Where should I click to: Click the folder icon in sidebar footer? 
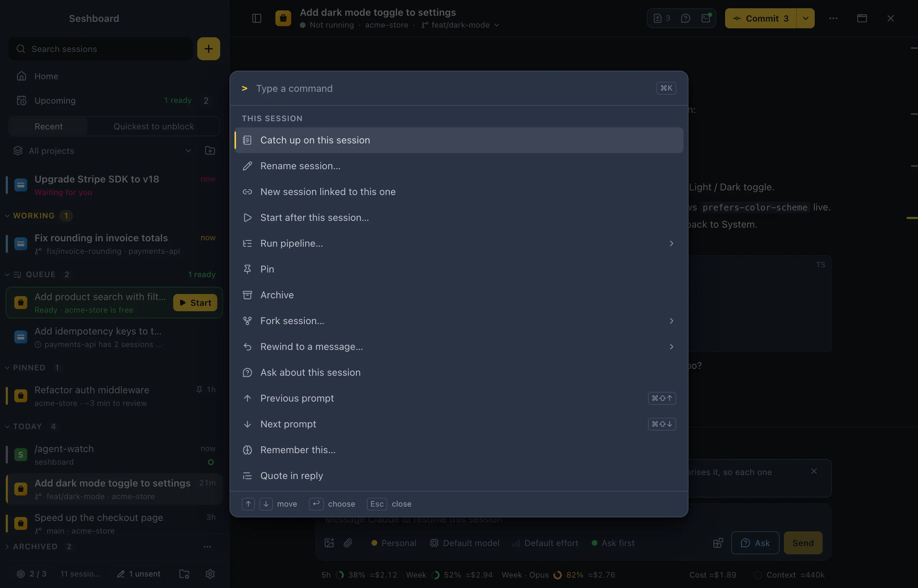click(x=184, y=574)
